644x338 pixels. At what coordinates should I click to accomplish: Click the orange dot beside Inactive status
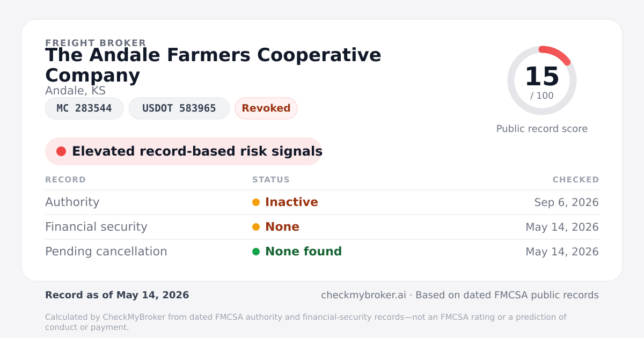pos(256,202)
